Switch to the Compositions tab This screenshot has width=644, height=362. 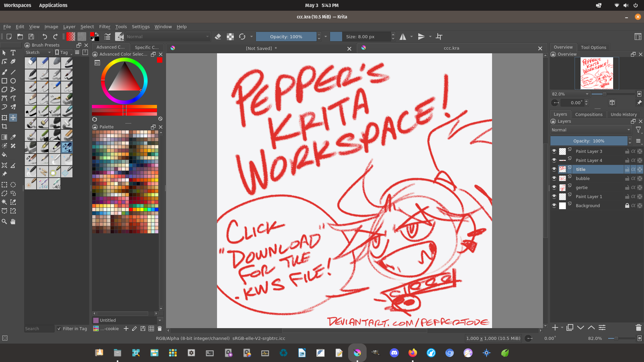click(x=589, y=114)
